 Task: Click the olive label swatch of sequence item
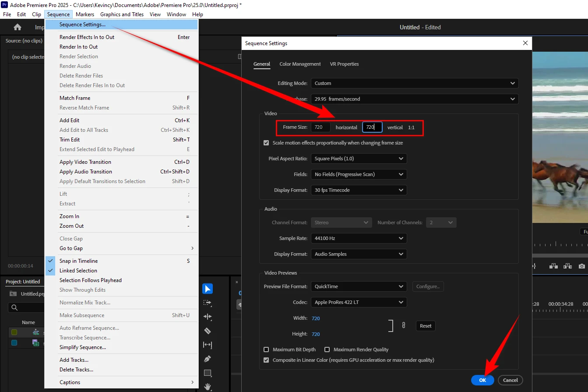click(14, 332)
